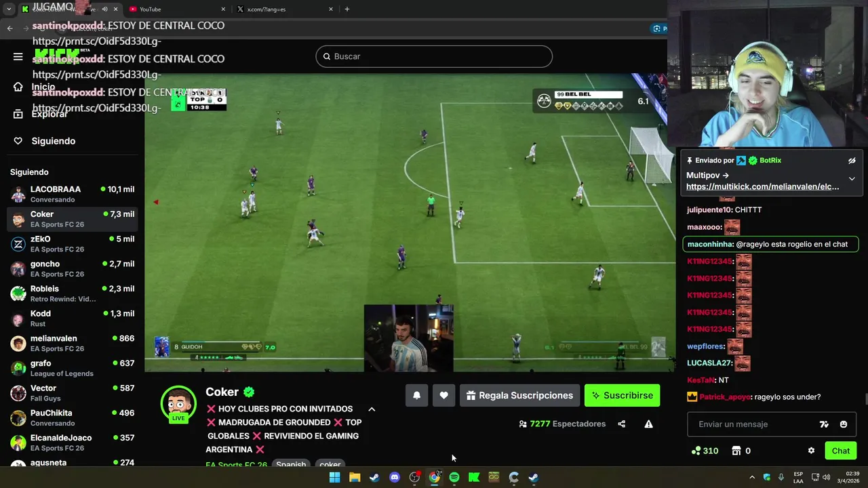Open melianvalen channel in sidebar
The height and width of the screenshot is (488, 868).
coord(72,343)
